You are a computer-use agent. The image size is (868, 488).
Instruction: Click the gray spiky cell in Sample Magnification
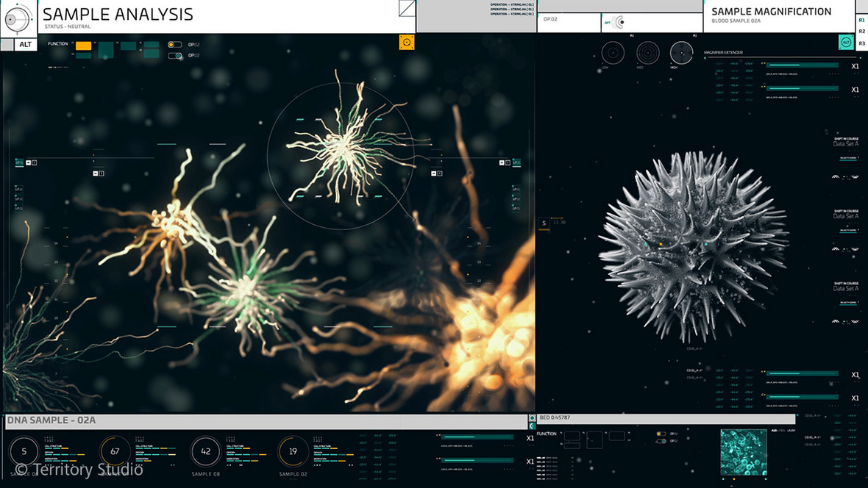693,245
